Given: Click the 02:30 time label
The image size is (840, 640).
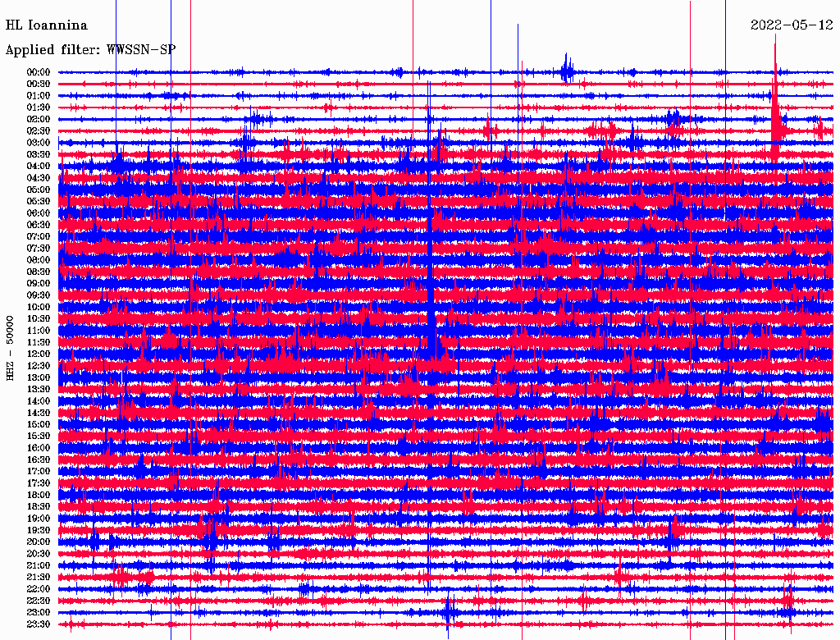Looking at the screenshot, I should pos(39,131).
